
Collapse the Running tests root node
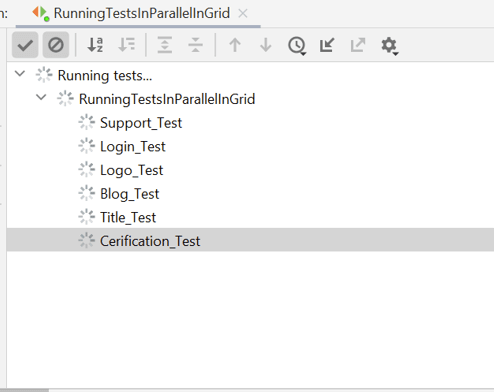pyautogui.click(x=20, y=74)
